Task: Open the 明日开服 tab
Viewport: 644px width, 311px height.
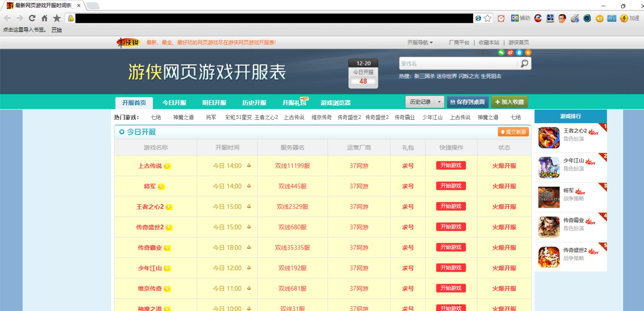Action: click(214, 103)
